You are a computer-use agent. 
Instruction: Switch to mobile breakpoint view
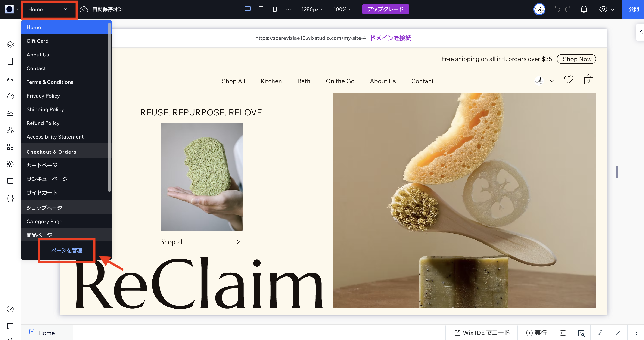275,9
